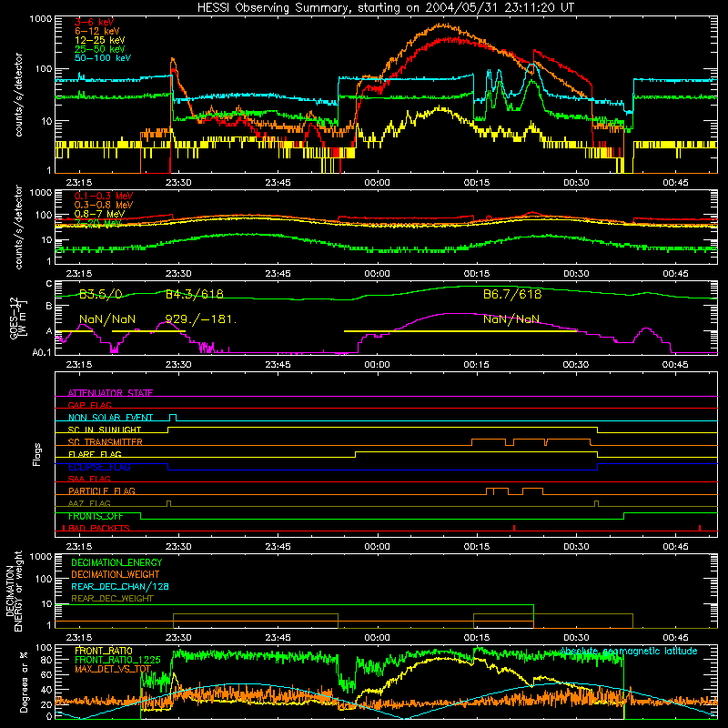Click the B3.5/0 GOES annotation

(x=101, y=294)
